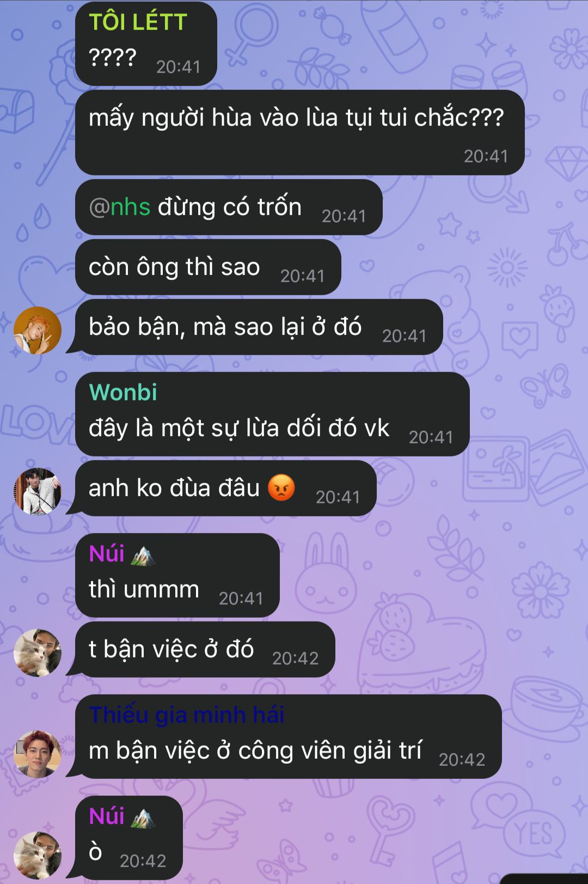Tap message "đây là một sự lừa dối đó vk"
This screenshot has height=884, width=588.
[272, 414]
